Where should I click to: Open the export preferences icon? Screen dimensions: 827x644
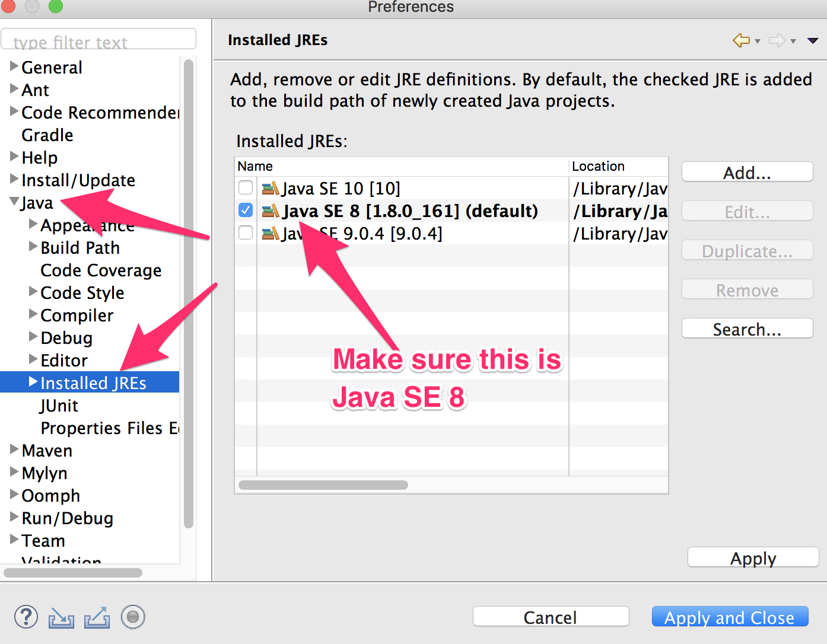[x=96, y=617]
